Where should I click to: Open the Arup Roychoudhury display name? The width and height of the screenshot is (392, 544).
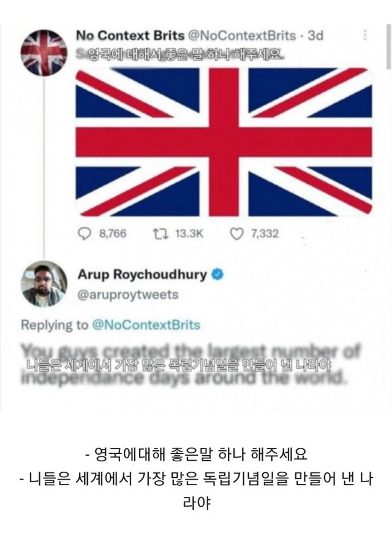142,274
